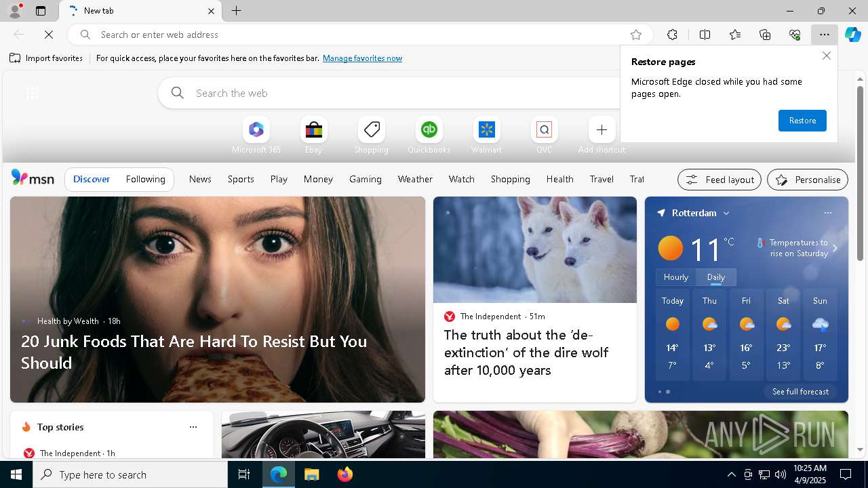
Task: Open the Play category
Action: click(279, 179)
